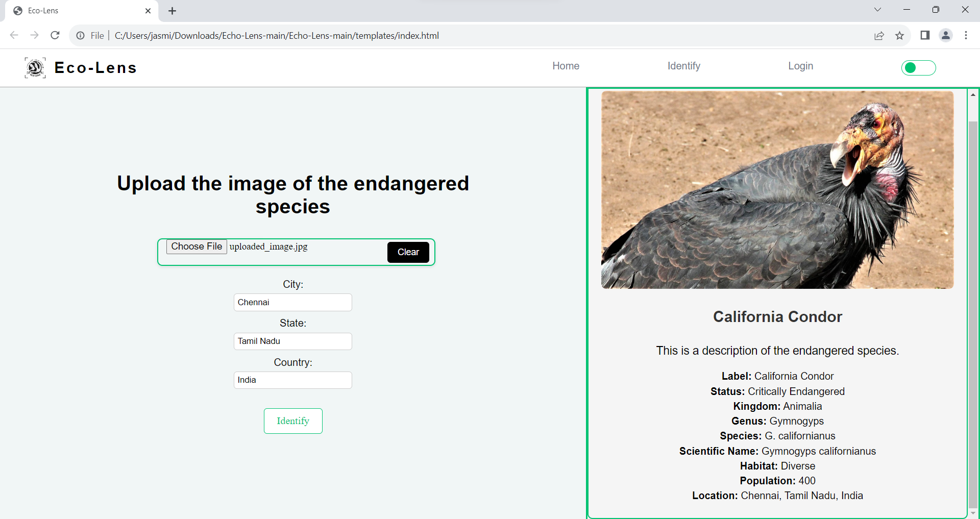Click the results panel scrollbar down arrow

point(973,513)
